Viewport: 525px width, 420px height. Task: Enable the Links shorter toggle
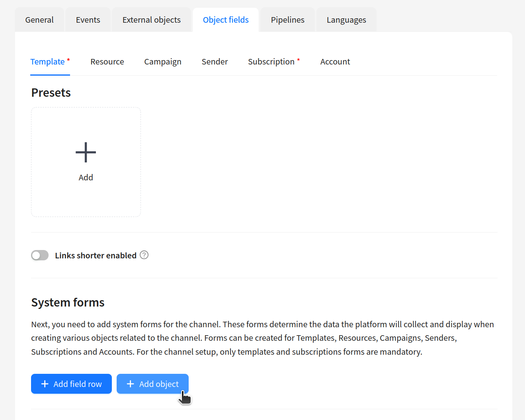click(40, 255)
